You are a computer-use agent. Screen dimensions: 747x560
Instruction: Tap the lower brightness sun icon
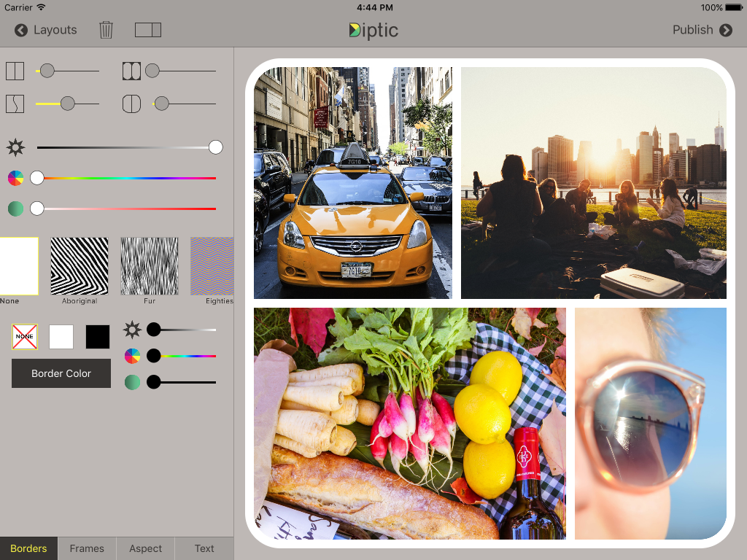(133, 330)
